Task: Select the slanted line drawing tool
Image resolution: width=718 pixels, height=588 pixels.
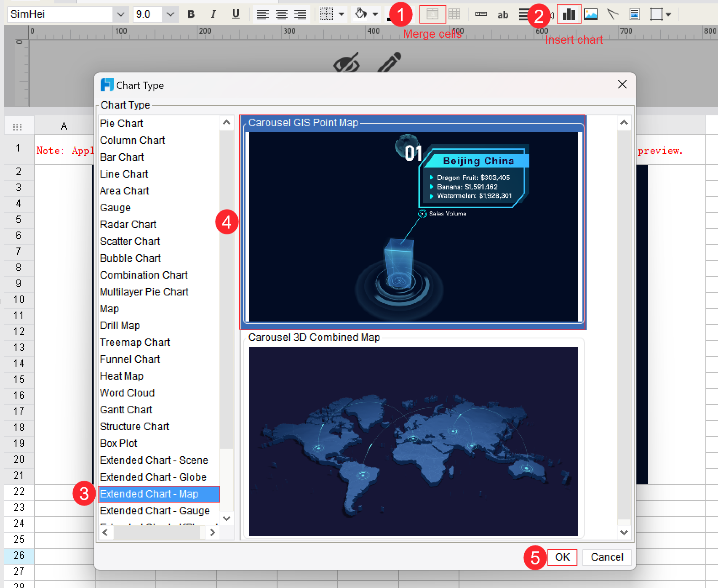Action: pos(613,14)
